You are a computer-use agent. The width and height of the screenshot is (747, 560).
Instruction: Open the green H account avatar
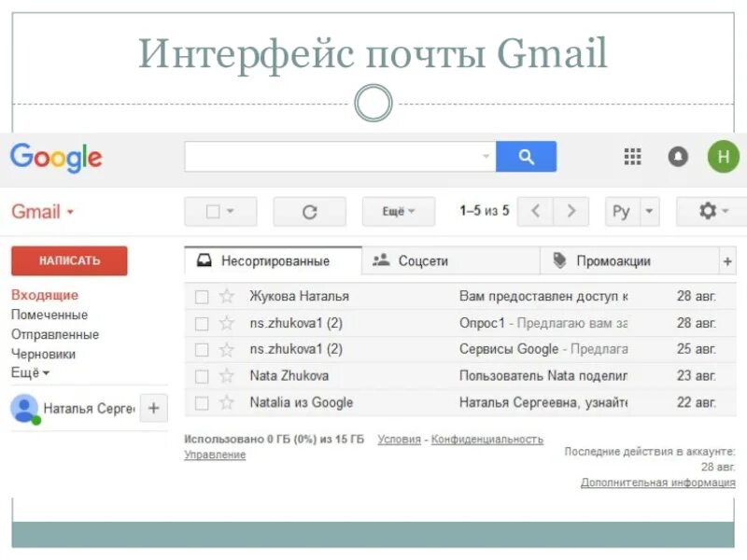(723, 157)
